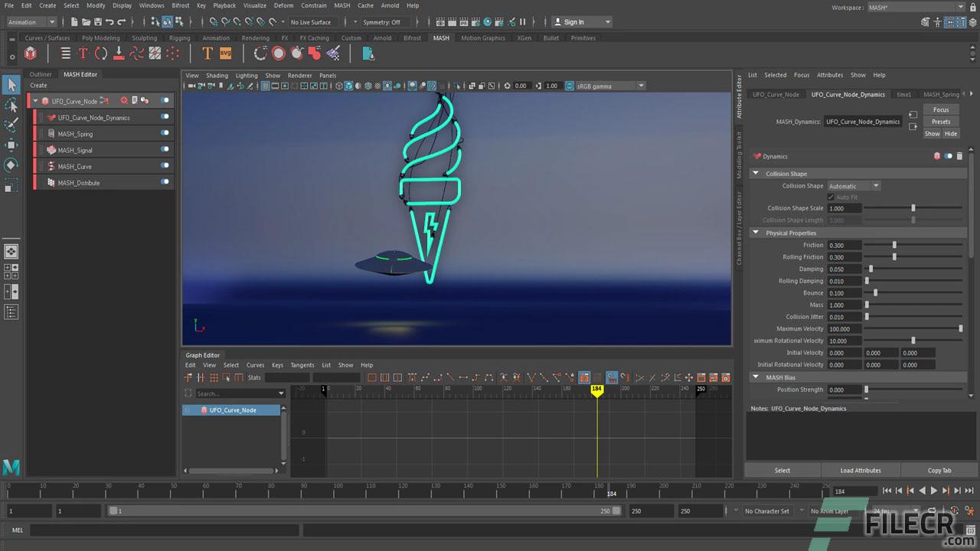Click the red T text shelf icon
The image size is (980, 551).
(83, 54)
